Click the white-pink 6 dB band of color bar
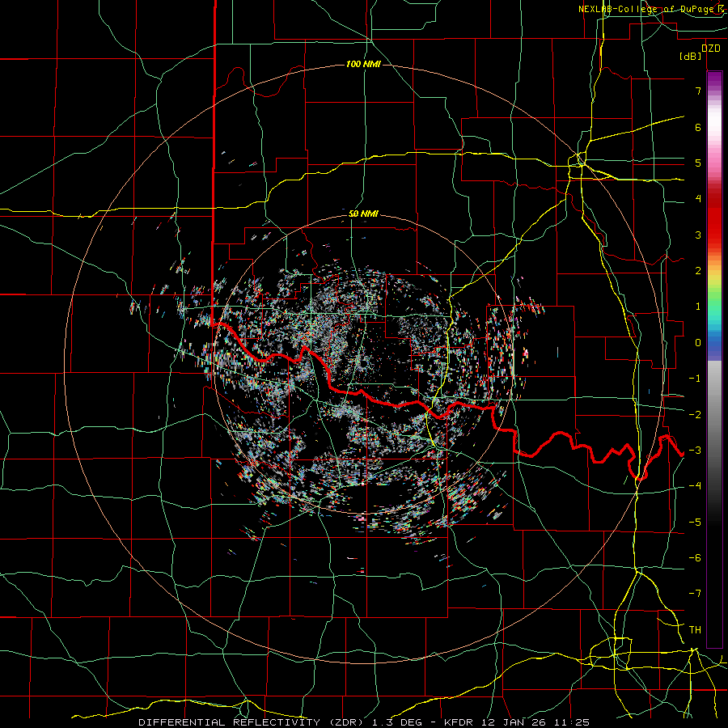This screenshot has height=728, width=728. coord(714,121)
